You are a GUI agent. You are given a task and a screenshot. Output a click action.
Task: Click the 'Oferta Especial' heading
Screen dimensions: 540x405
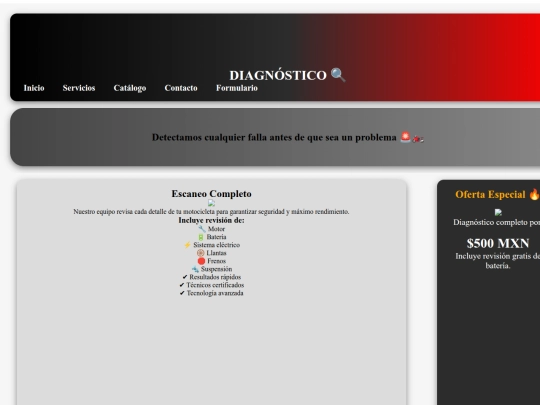pyautogui.click(x=490, y=195)
